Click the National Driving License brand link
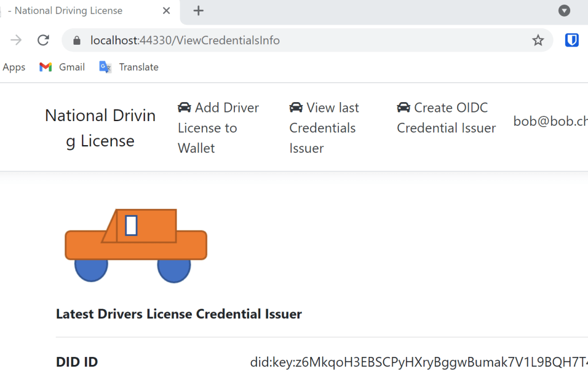Screen dimensions: 588x381 pos(100,128)
